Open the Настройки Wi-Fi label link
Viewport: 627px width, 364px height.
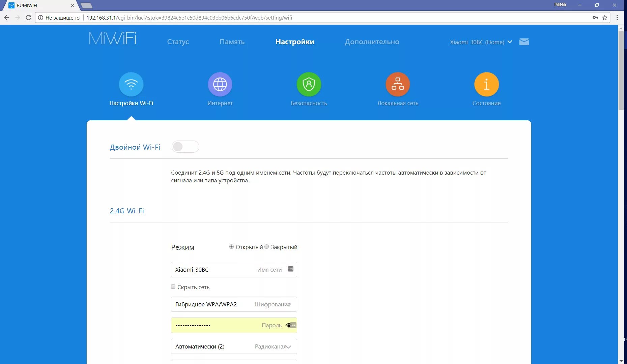[x=131, y=103]
